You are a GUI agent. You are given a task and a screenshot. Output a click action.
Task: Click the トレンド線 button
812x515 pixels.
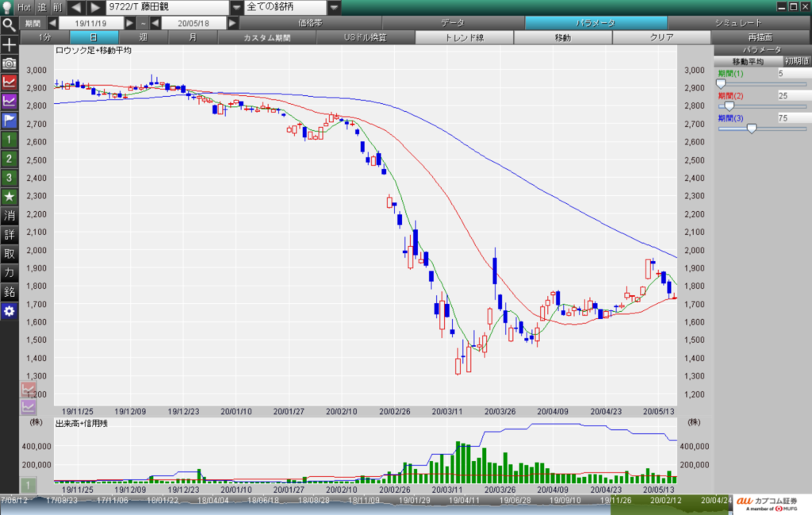click(x=464, y=37)
